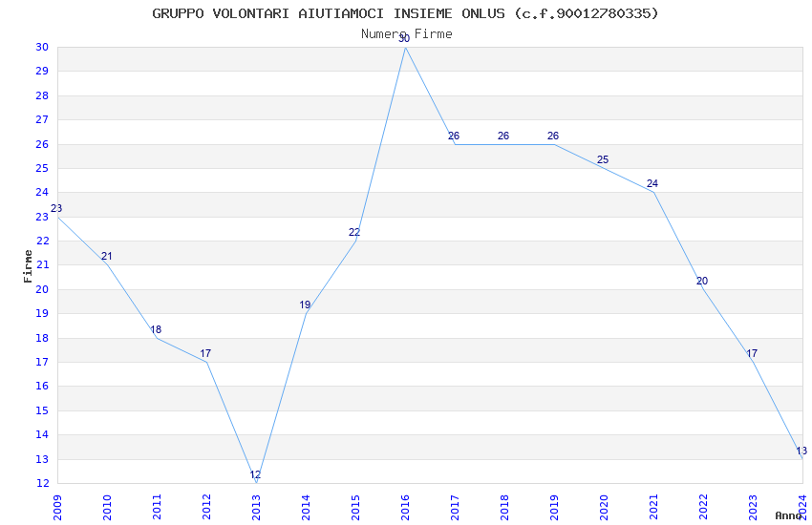Select data label 13 at year 2024
This screenshot has height=525, width=812.
(x=801, y=451)
